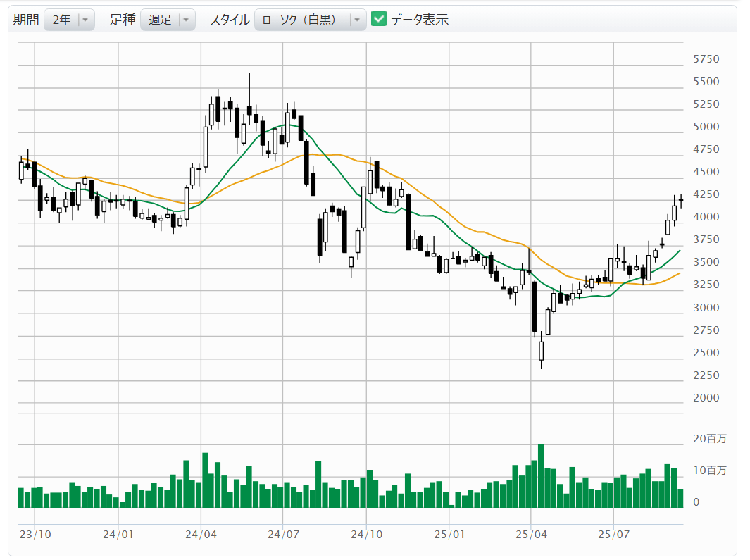Click the 24/04 date axis label
This screenshot has height=560, width=750.
[x=201, y=534]
